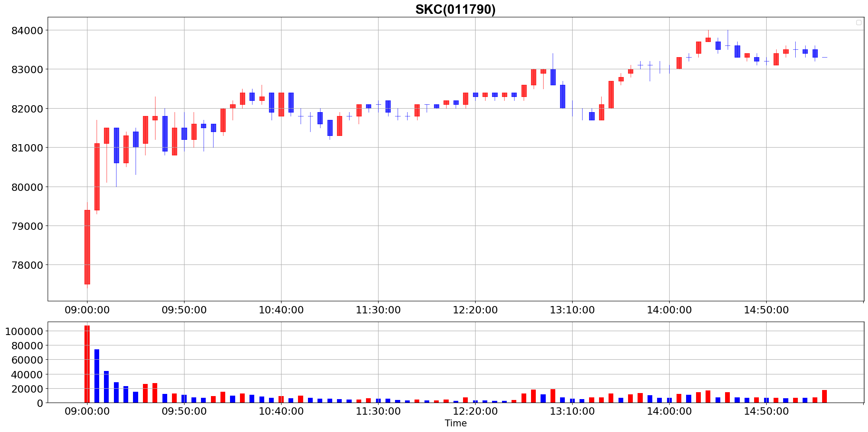Click the tallest red volume bar at 09:00
This screenshot has height=432, width=868.
coord(87,364)
